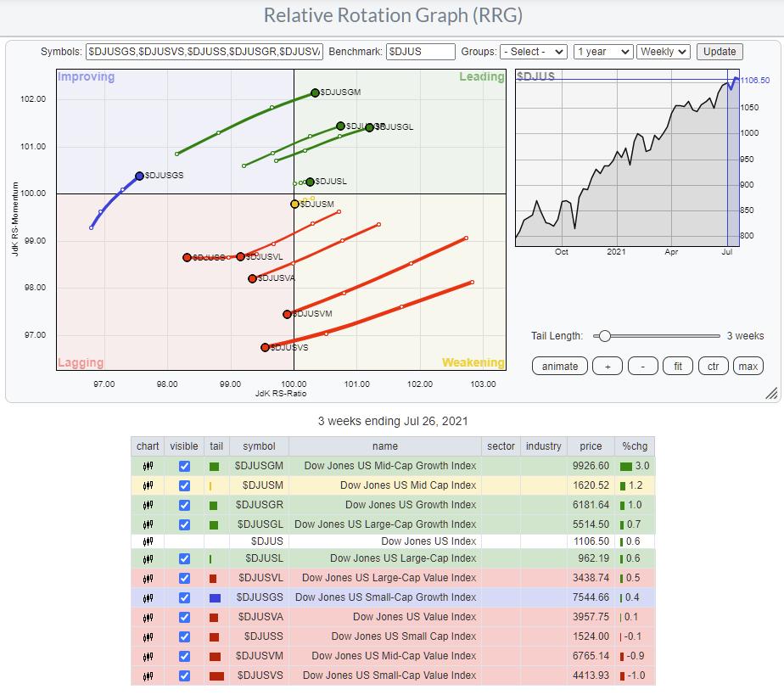This screenshot has width=784, height=695.
Task: Sort table by the symbol column header
Action: [x=258, y=446]
